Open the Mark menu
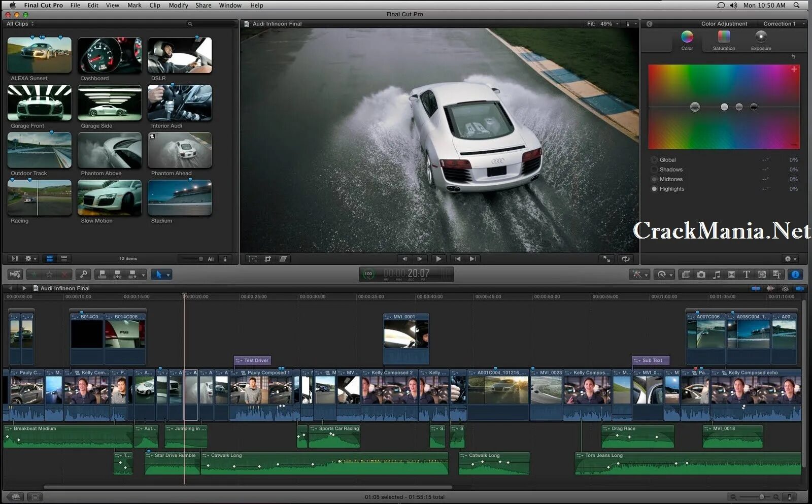The image size is (812, 504). pyautogui.click(x=134, y=5)
